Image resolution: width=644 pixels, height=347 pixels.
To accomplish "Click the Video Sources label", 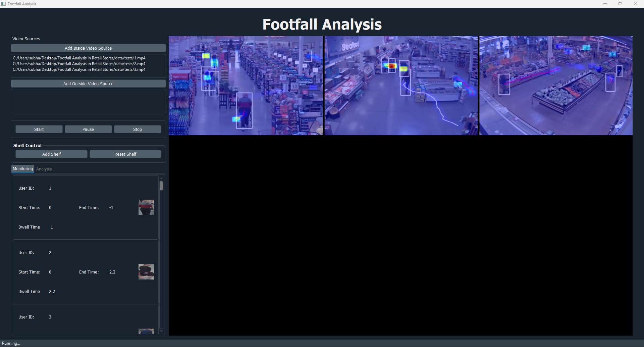I will pos(26,39).
